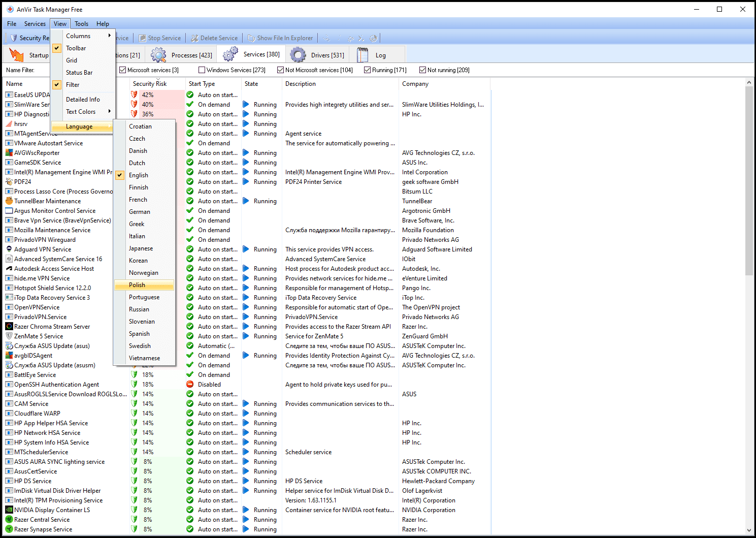Click the Log tab notepad icon
This screenshot has width=756, height=538.
tap(363, 55)
